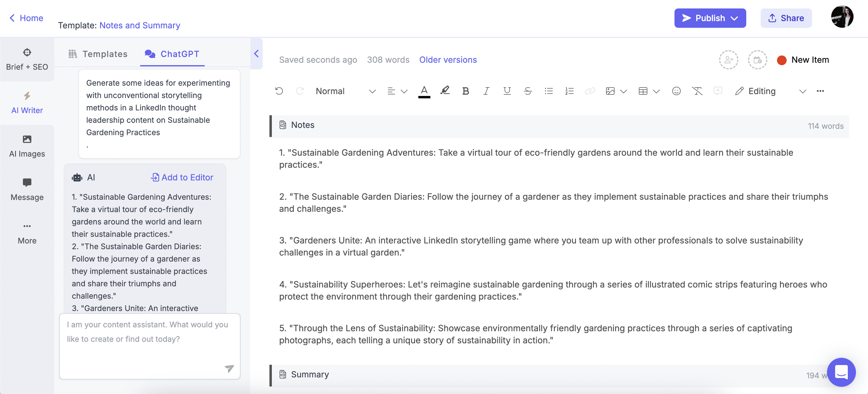Toggle underline formatting
The height and width of the screenshot is (394, 868).
click(507, 91)
